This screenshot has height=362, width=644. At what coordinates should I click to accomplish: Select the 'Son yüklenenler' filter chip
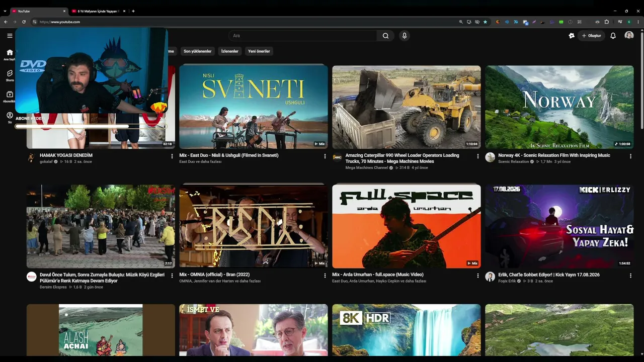click(x=197, y=51)
